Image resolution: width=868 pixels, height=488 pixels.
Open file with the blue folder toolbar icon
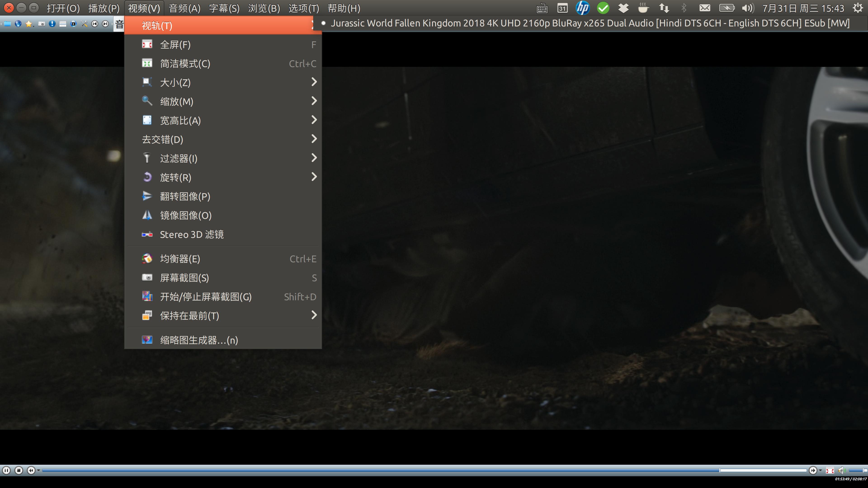point(7,24)
